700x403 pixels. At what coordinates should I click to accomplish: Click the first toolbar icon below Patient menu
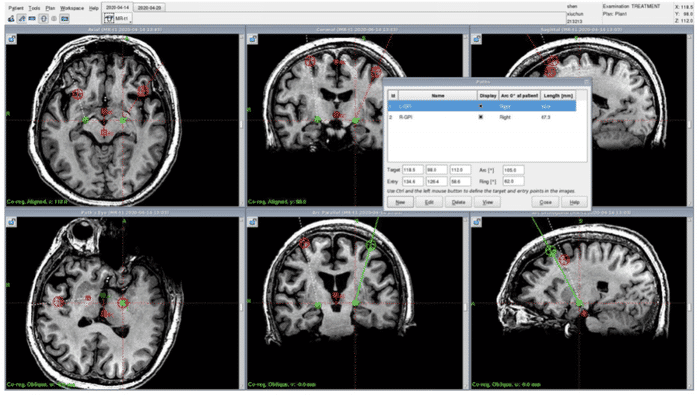[9, 19]
